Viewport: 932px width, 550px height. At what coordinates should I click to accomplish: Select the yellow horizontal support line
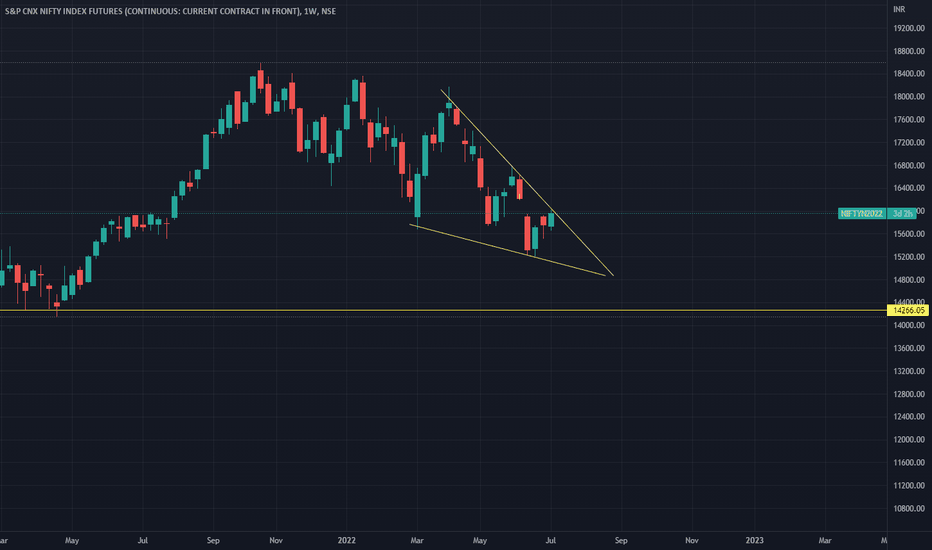pyautogui.click(x=443, y=310)
